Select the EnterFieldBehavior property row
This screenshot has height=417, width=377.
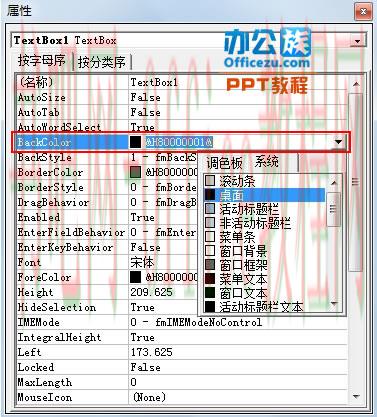[107, 232]
